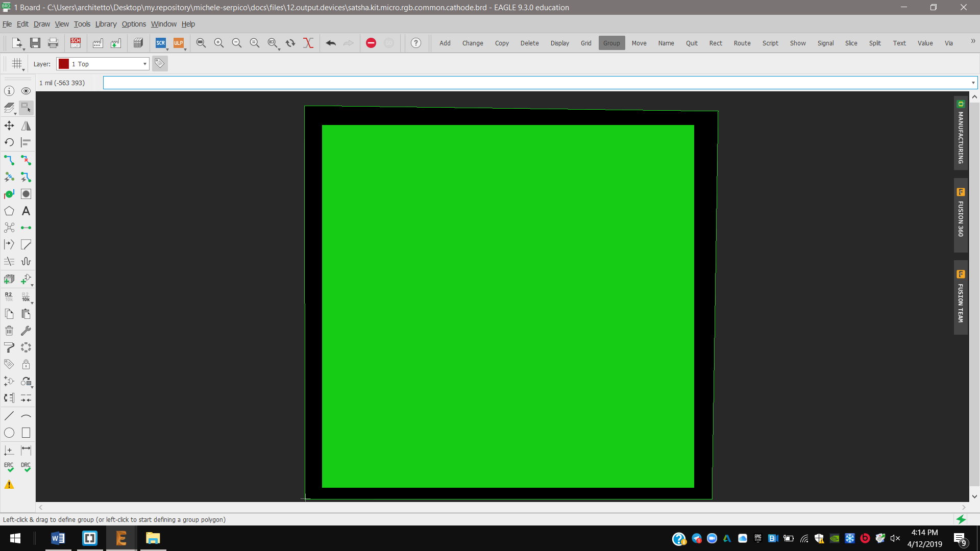Click the SCH/BRD switch-to-schematic icon
980x551 pixels.
point(76,43)
